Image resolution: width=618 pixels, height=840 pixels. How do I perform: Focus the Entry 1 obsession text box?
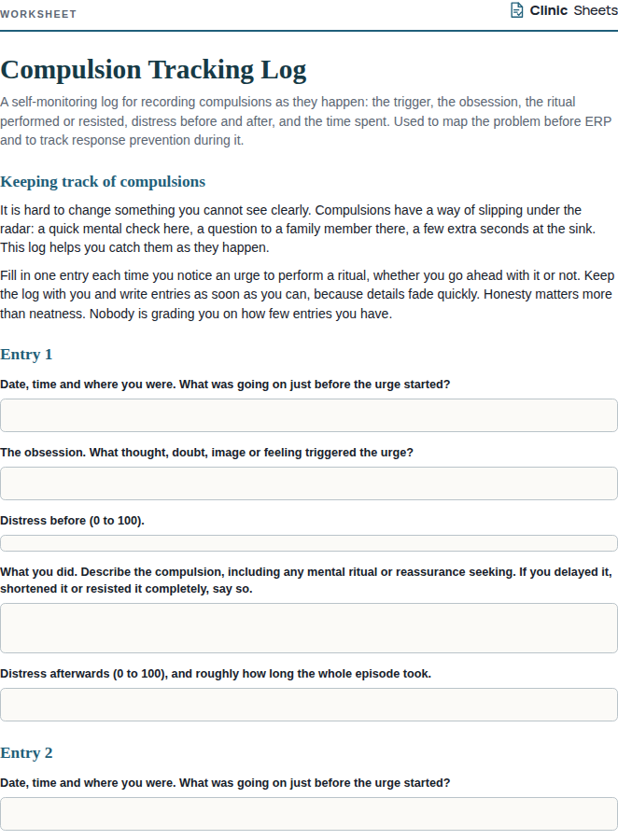click(x=309, y=483)
